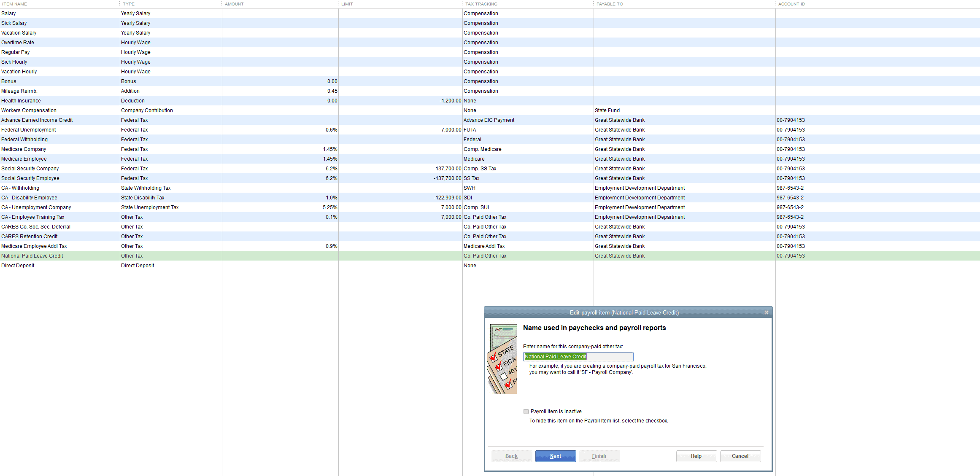Screen dimensions: 980x476
Task: Click the company-paid other tax name field
Action: tap(578, 356)
